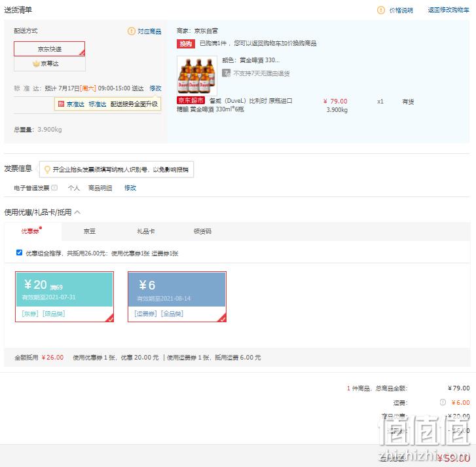Click the 有货 stock status
Viewport: 476px width, 467px height.
[x=408, y=102]
